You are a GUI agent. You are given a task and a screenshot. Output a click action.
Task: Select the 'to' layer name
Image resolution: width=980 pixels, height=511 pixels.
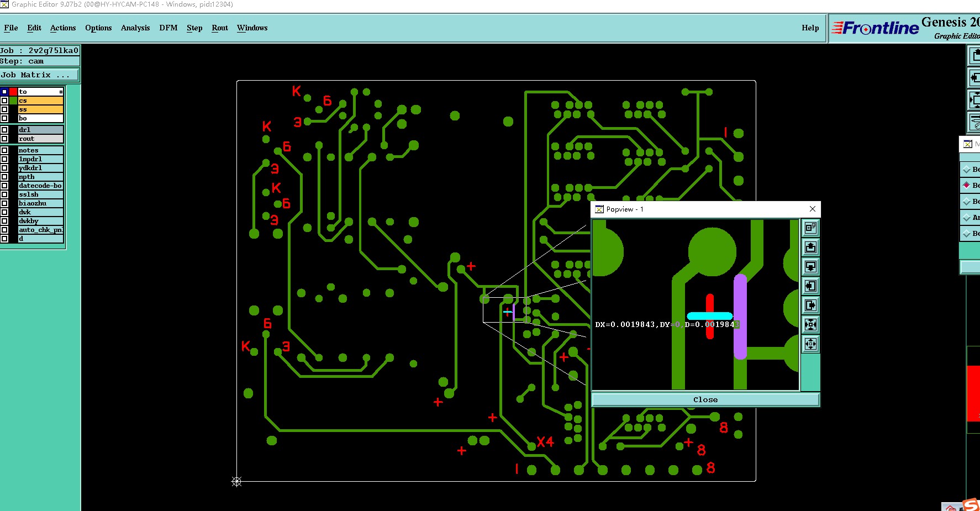pyautogui.click(x=41, y=92)
